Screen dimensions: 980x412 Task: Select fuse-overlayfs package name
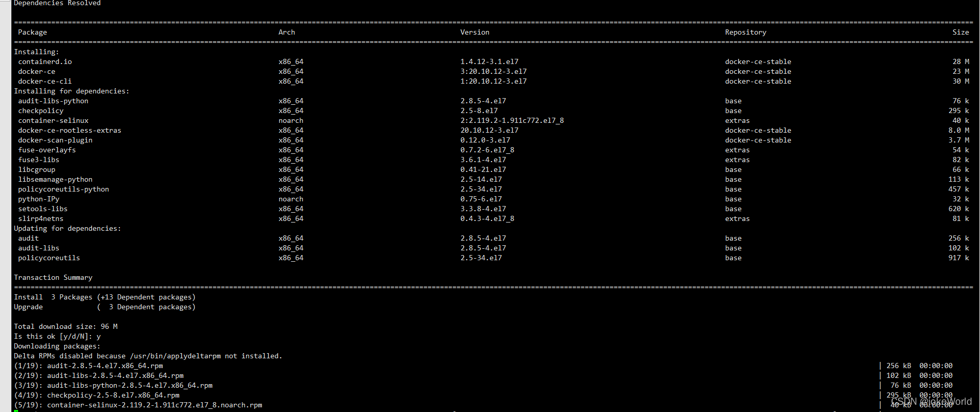point(47,150)
